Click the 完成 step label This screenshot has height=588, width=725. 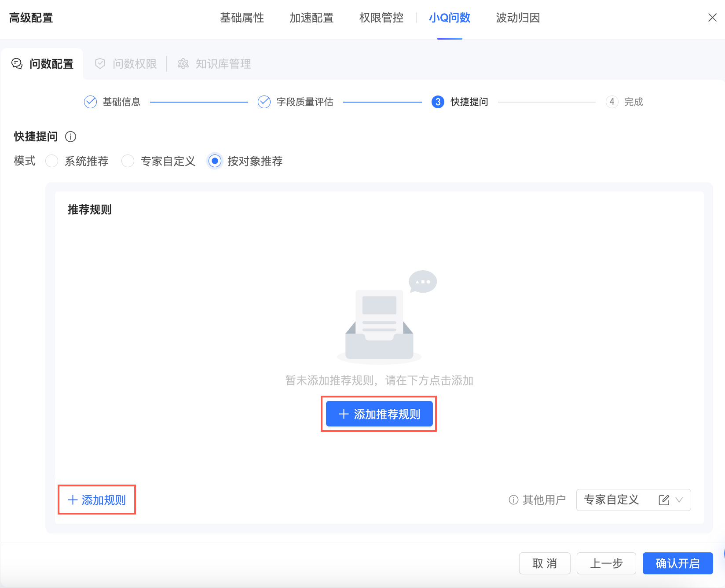(633, 102)
